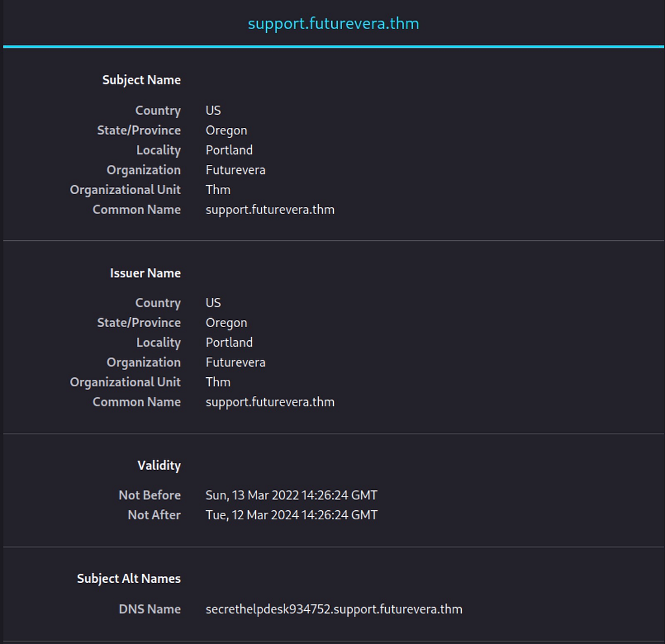Viewport: 665px width, 644px height.
Task: Click the subject State/Province label
Action: [x=139, y=130]
